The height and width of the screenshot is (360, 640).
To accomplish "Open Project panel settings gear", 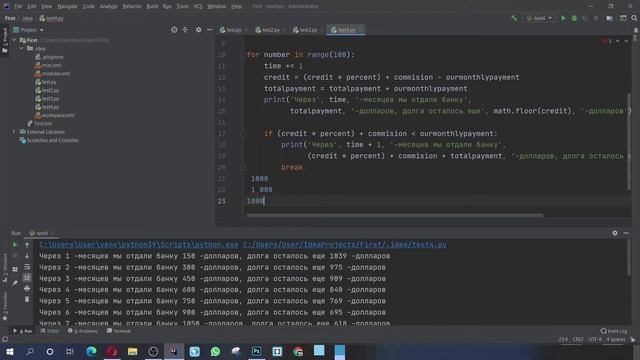I will (198, 30).
